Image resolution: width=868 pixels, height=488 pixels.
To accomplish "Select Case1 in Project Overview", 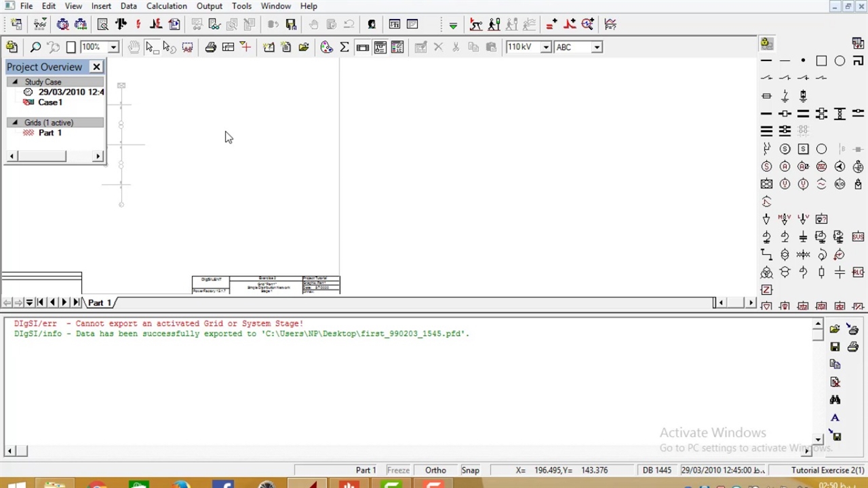I will (x=50, y=102).
